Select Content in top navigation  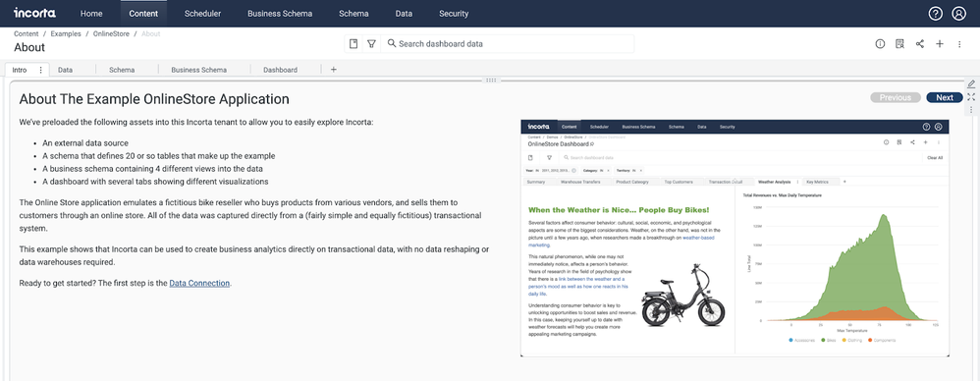point(143,13)
